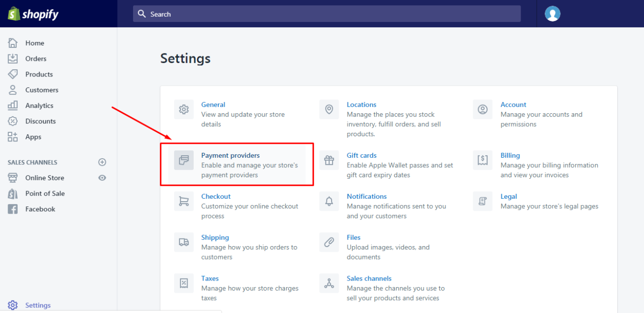Click the Files paperclip icon
This screenshot has width=644, height=313.
(329, 242)
